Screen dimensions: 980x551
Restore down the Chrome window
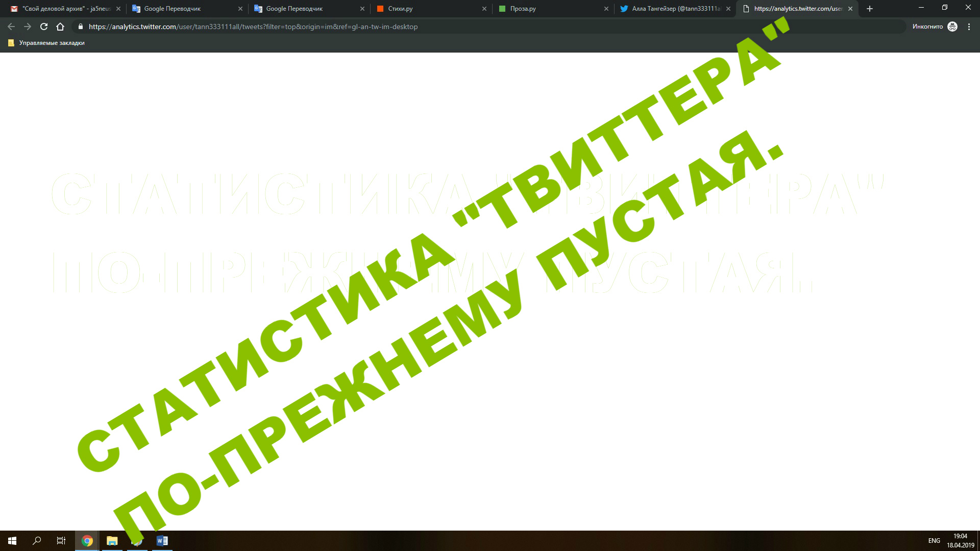945,8
